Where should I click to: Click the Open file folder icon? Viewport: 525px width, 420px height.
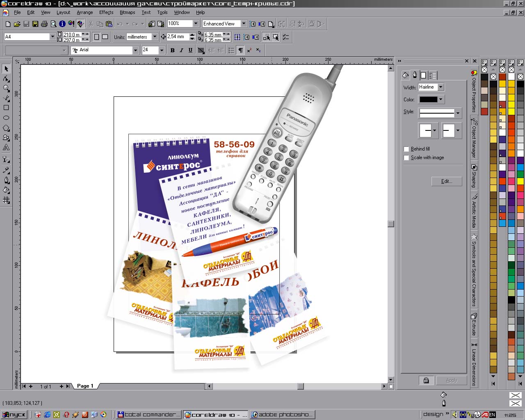[17, 24]
